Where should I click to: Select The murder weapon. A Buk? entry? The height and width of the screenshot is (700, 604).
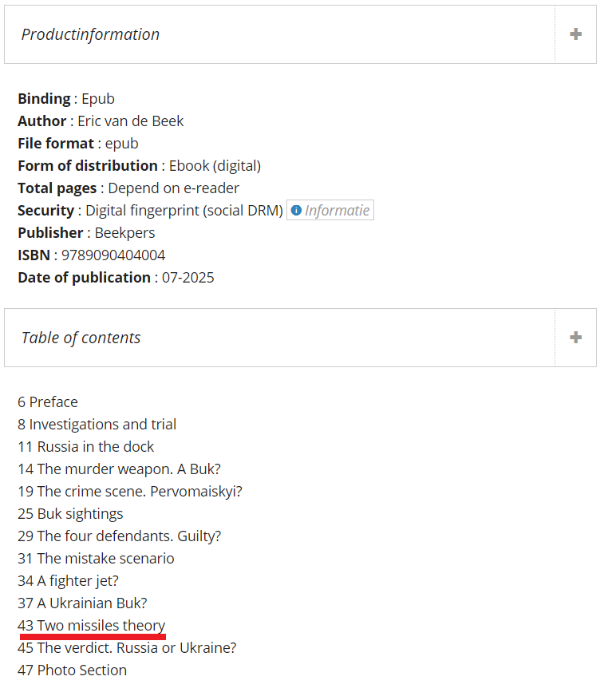point(119,469)
